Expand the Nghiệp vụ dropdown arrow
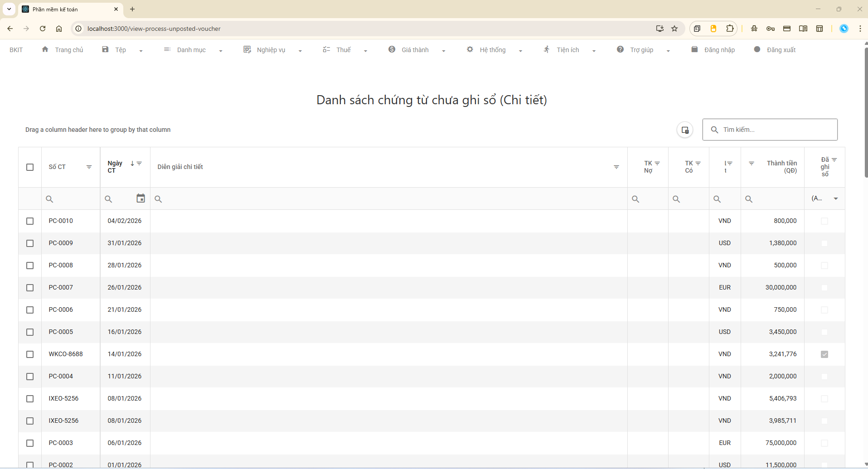Image resolution: width=868 pixels, height=469 pixels. pos(300,51)
